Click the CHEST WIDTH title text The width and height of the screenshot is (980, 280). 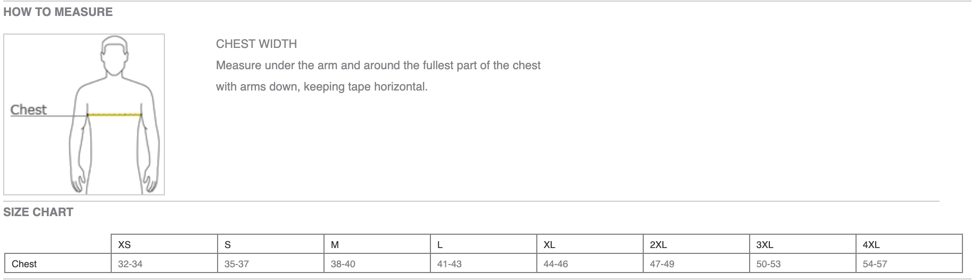[256, 44]
